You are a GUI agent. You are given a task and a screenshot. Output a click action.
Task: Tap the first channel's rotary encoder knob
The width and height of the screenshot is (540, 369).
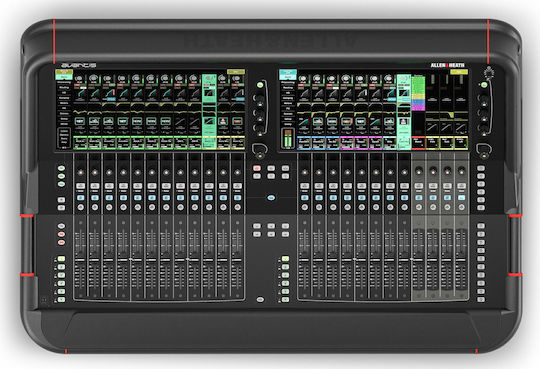coord(81,172)
